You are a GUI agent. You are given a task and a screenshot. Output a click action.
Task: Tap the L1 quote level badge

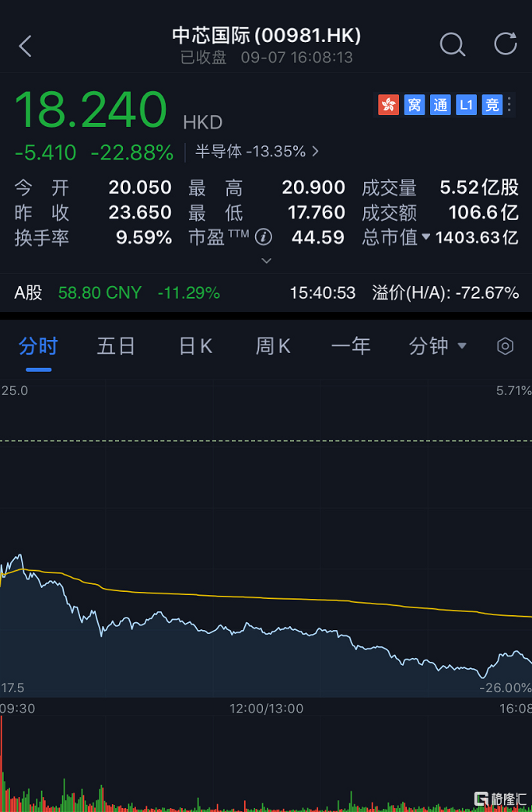(466, 105)
